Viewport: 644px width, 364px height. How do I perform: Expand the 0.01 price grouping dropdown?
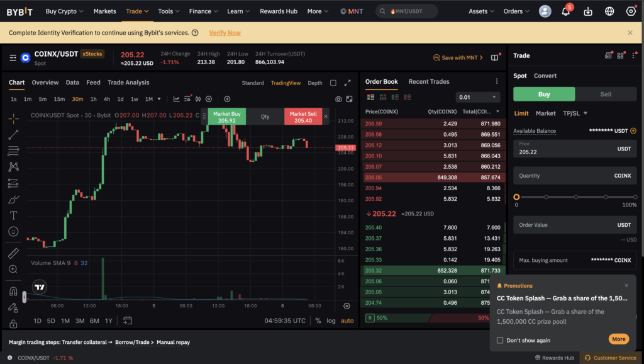(x=479, y=97)
